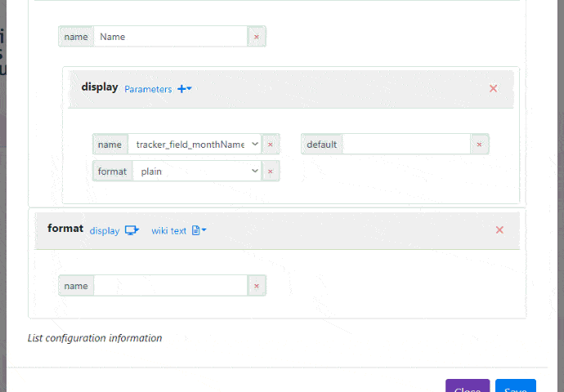Click the Parameters link in display header
564x392 pixels.
(x=148, y=89)
